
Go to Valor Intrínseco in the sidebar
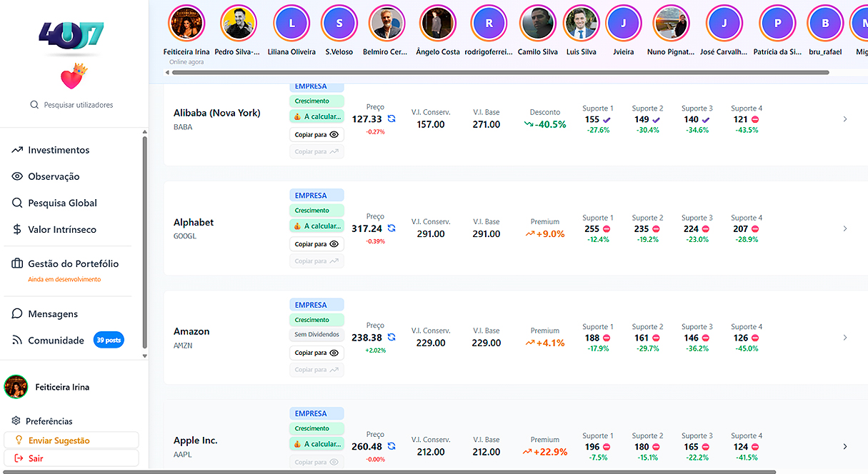tap(61, 229)
